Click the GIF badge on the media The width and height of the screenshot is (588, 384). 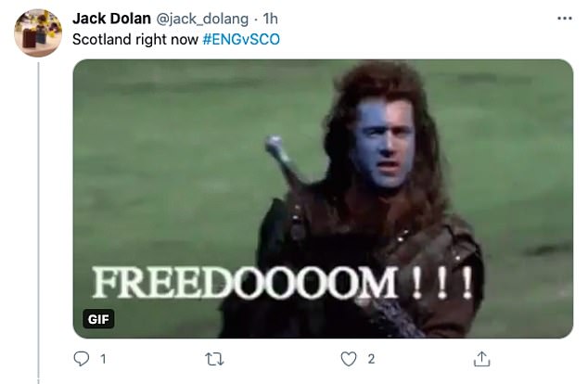pyautogui.click(x=98, y=319)
